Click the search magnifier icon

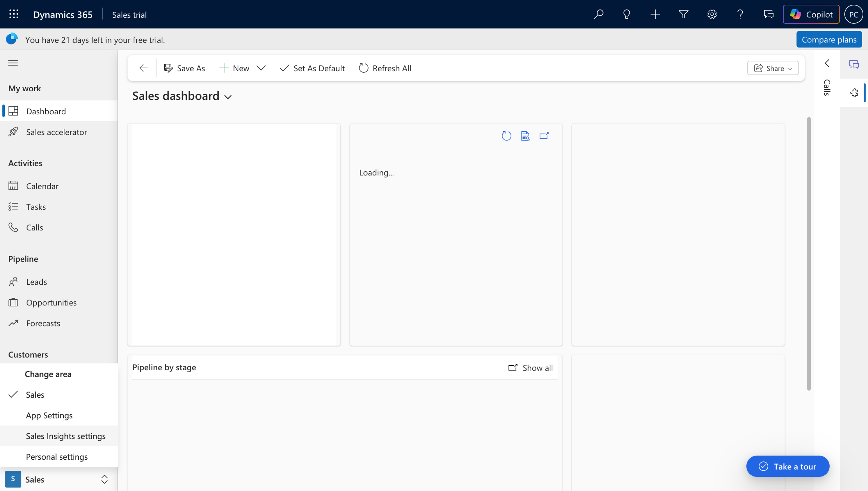598,14
